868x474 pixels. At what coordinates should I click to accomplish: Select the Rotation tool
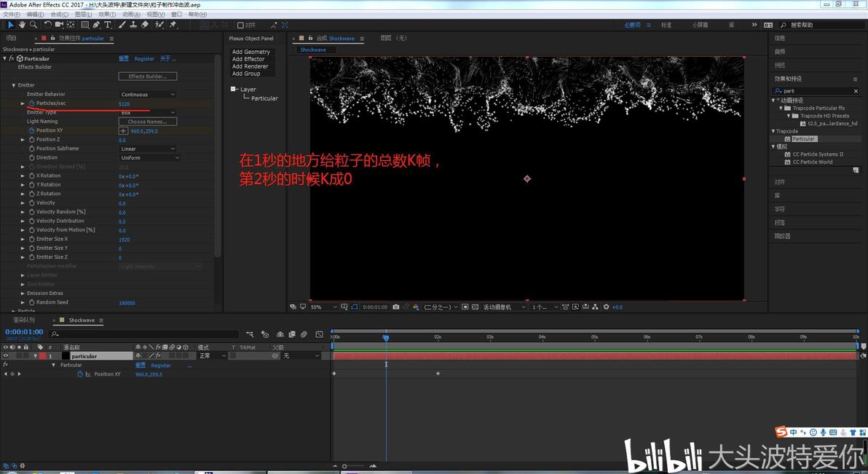coord(47,25)
